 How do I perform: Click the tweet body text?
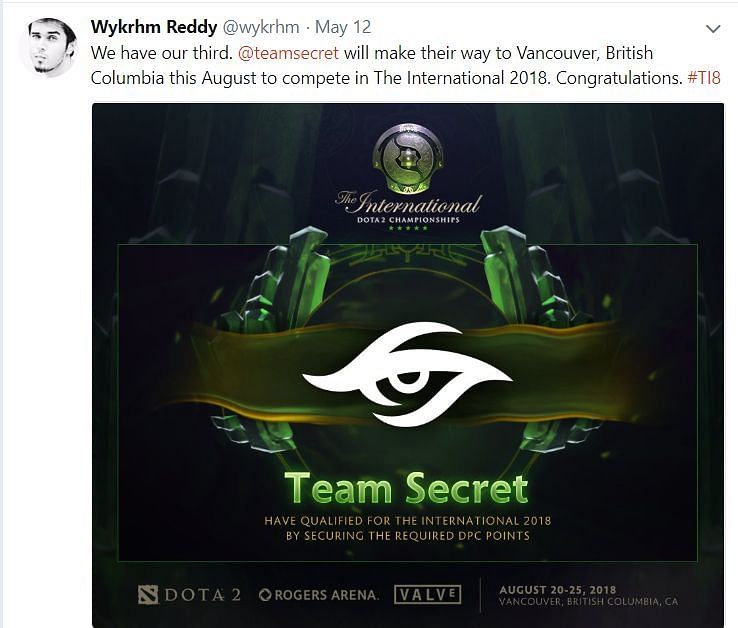coord(405,65)
